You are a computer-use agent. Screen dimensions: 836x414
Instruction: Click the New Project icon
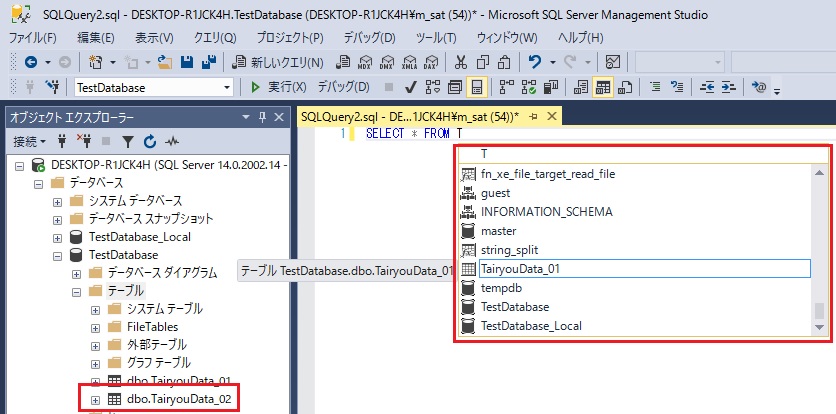pyautogui.click(x=95, y=62)
